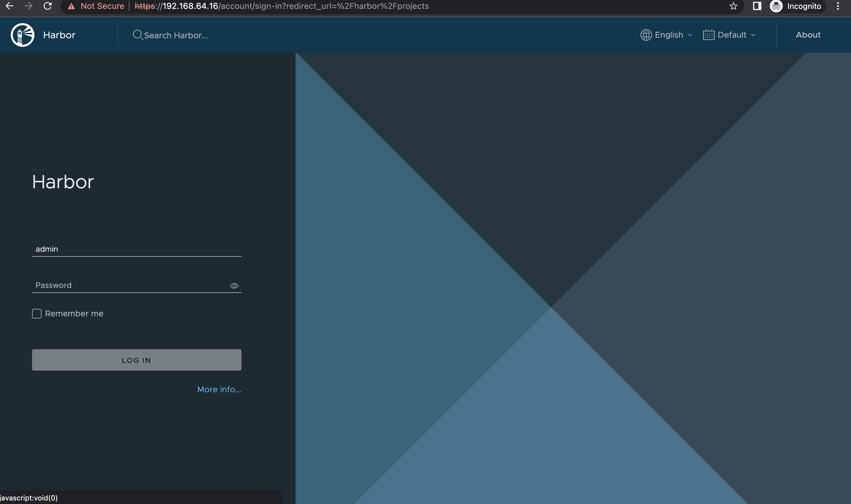Screen dimensions: 851x504
Task: Click the globe language icon
Action: (645, 34)
